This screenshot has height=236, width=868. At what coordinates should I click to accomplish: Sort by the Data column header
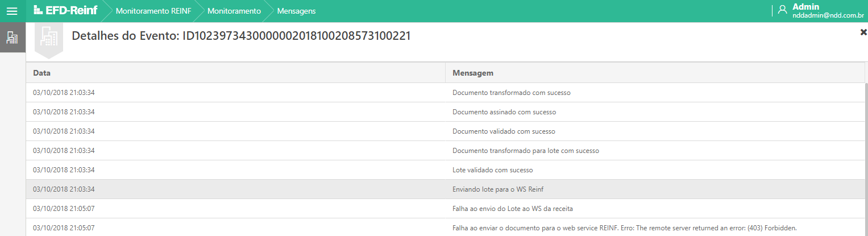pos(235,73)
